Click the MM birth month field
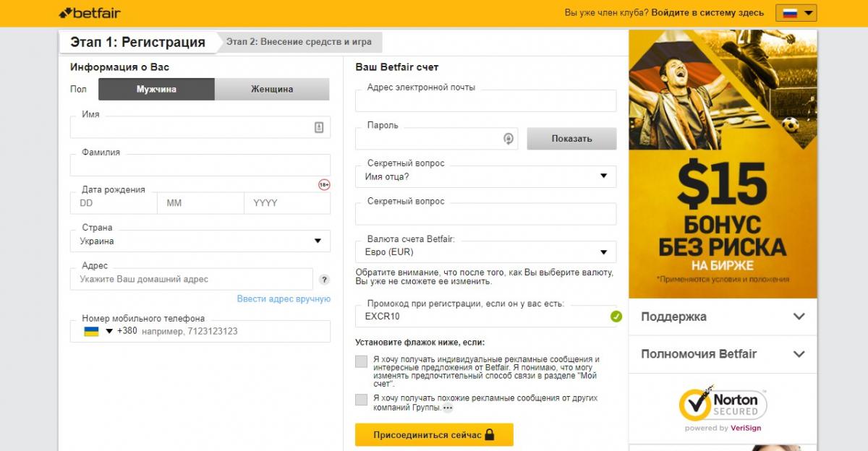This screenshot has height=451, width=868. (200, 203)
